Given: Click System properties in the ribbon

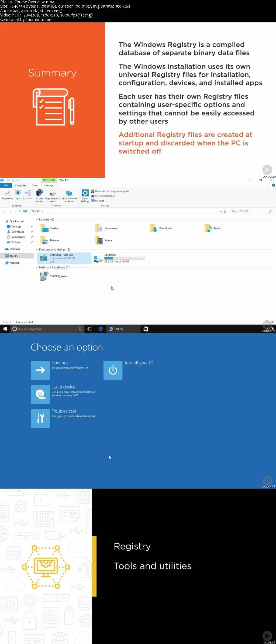Looking at the screenshot, I should (x=103, y=196).
